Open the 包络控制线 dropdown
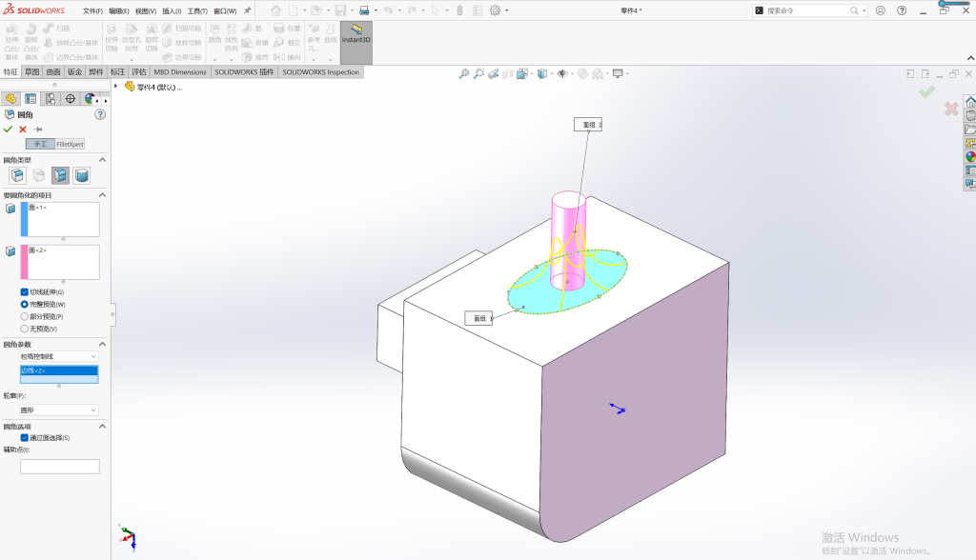This screenshot has width=976, height=560. pos(59,356)
